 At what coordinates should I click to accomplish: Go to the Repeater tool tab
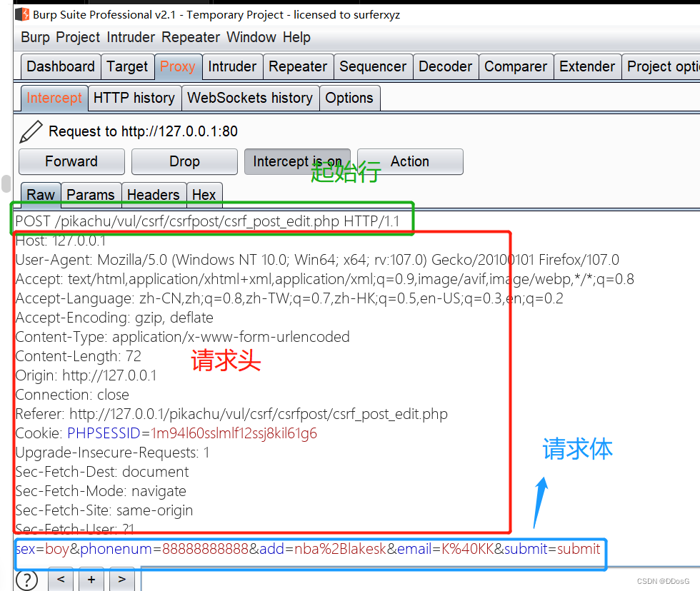pyautogui.click(x=298, y=66)
